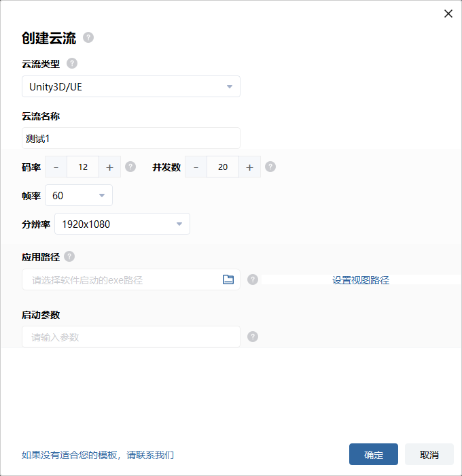
Task: Click help icon beside 应用路径 label
Action: 69,256
